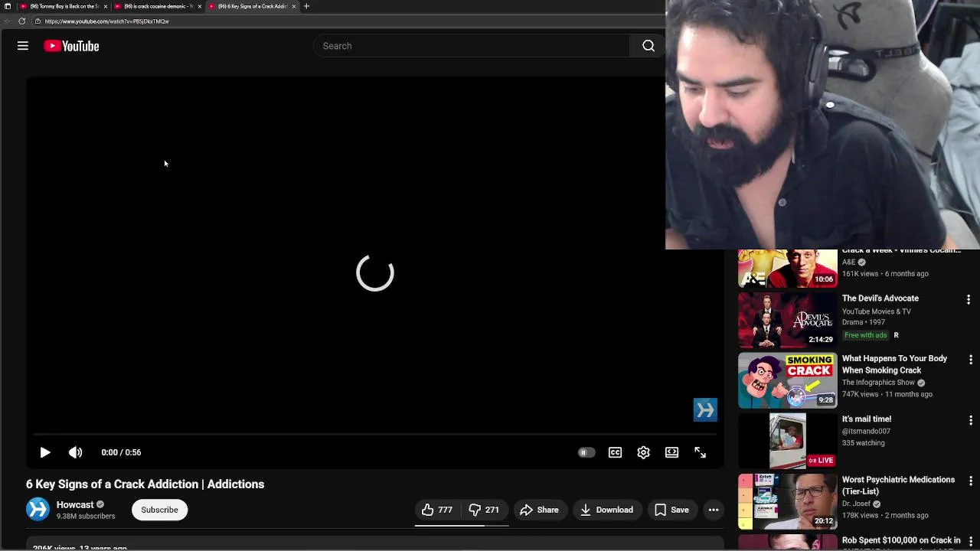View site information lock icon
The image size is (980, 551).
pos(38,21)
